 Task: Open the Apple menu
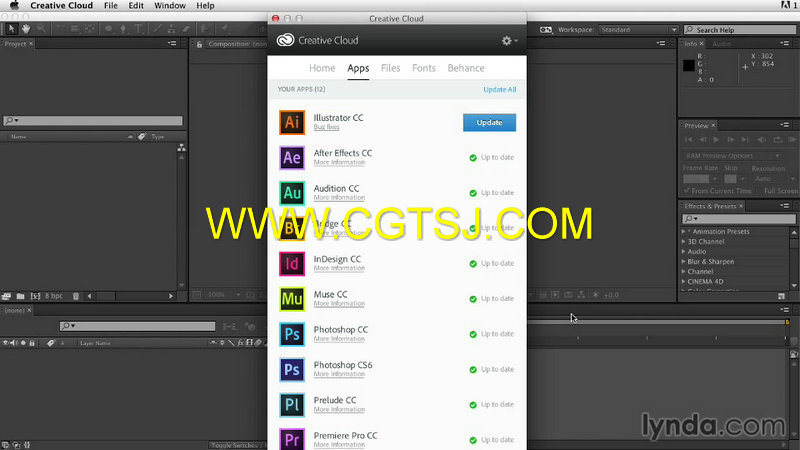tap(14, 6)
